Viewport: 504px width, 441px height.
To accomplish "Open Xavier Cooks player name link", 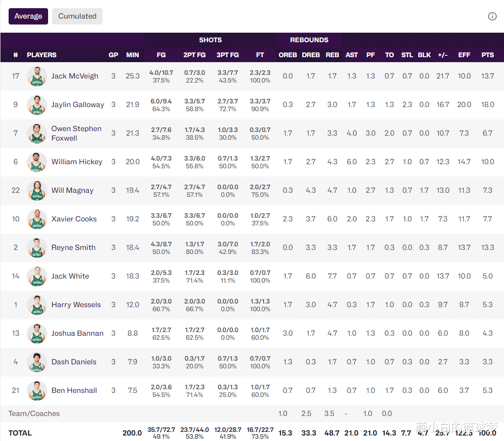I will (x=74, y=219).
